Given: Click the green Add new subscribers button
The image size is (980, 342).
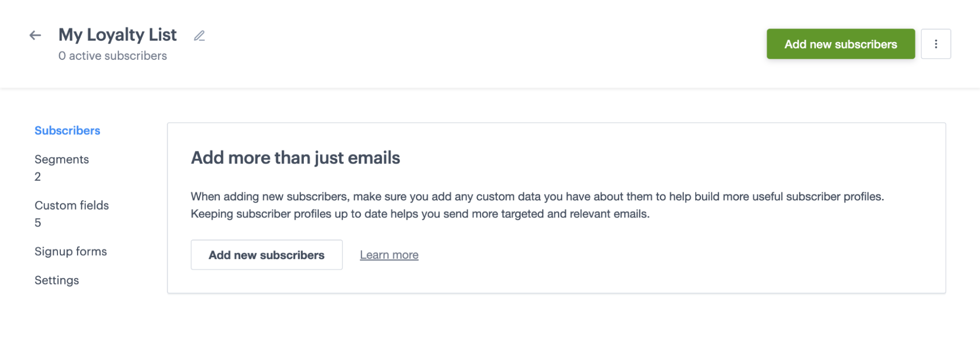Looking at the screenshot, I should [840, 44].
